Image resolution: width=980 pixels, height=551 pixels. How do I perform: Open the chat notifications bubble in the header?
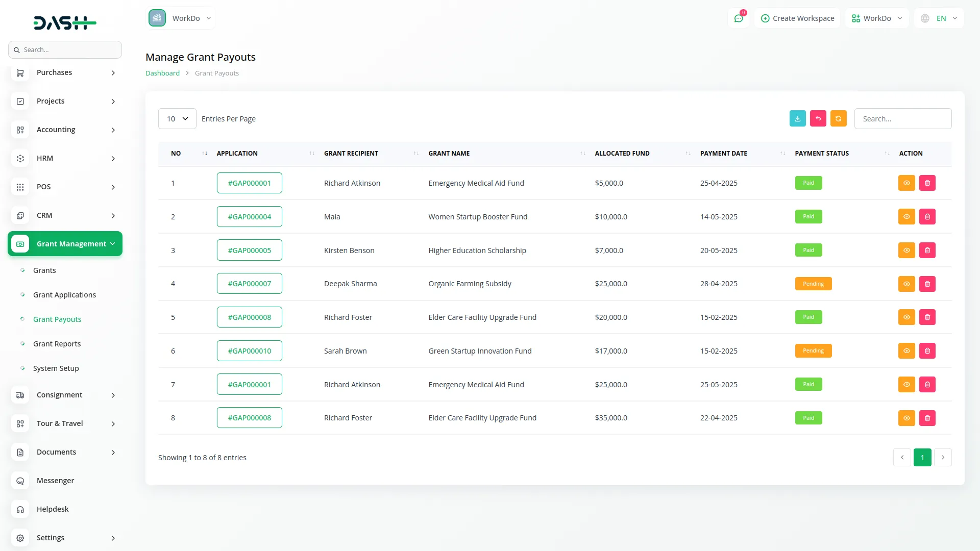coord(739,18)
